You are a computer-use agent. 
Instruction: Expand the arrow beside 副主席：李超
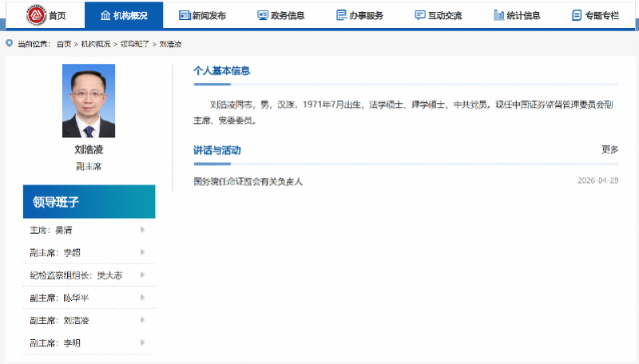142,252
